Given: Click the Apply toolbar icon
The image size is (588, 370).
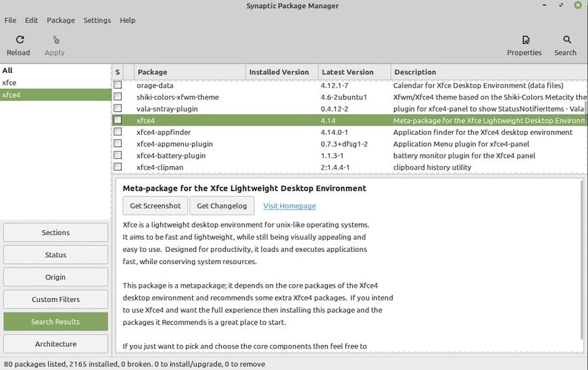Looking at the screenshot, I should tap(56, 40).
